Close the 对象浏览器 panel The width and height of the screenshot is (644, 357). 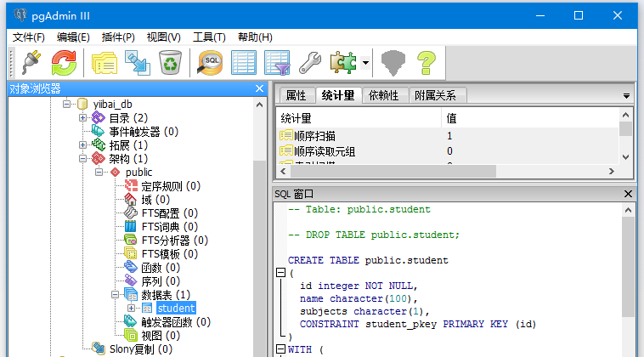tap(259, 88)
